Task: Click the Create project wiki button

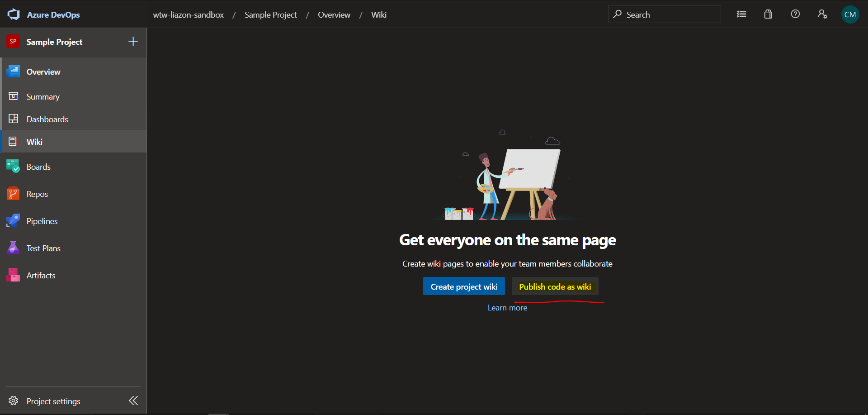Action: (x=464, y=286)
